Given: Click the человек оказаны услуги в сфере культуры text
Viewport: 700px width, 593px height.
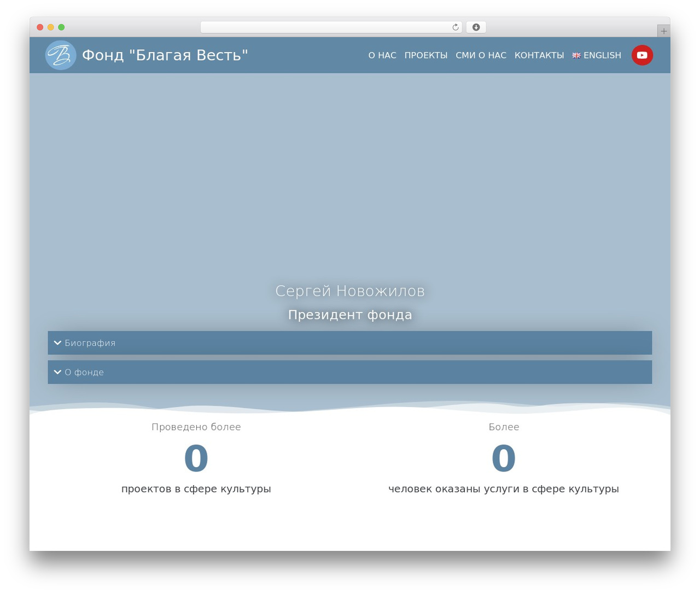Looking at the screenshot, I should 504,489.
